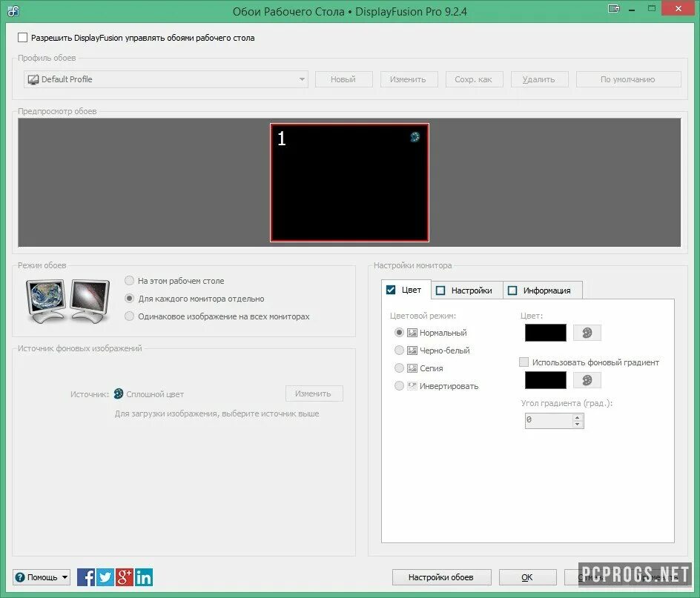This screenshot has height=598, width=700.
Task: Click the black gradient color swatch
Action: [x=546, y=380]
